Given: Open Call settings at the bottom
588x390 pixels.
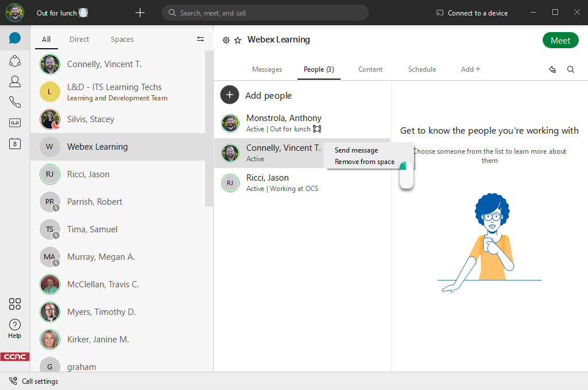Looking at the screenshot, I should pos(35,381).
